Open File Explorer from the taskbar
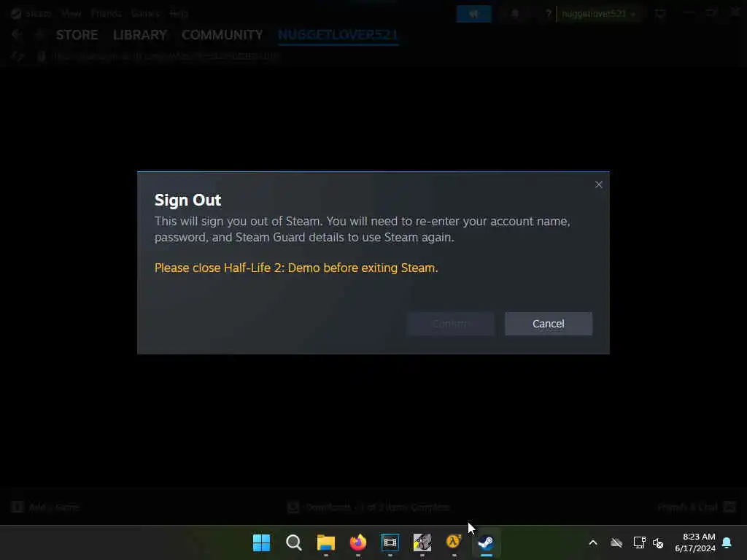 [326, 542]
